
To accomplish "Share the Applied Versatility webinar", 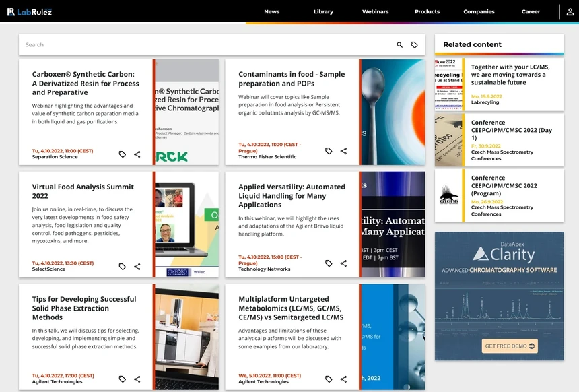I will (343, 263).
